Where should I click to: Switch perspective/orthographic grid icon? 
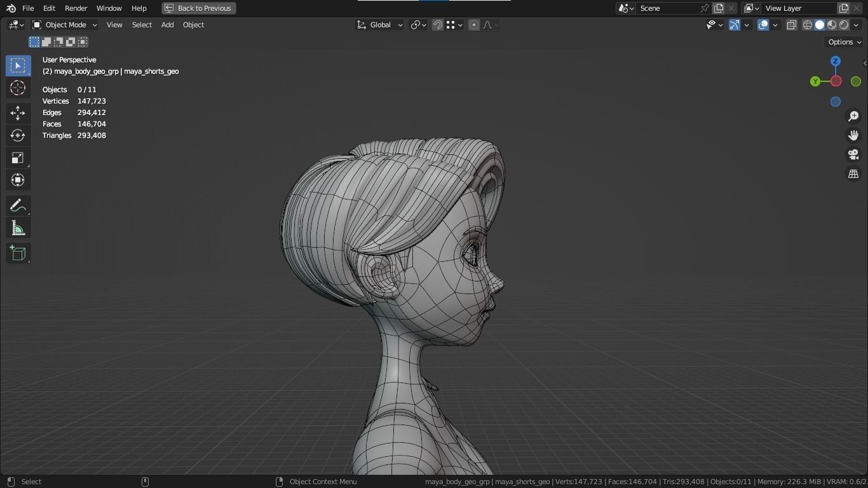[853, 173]
